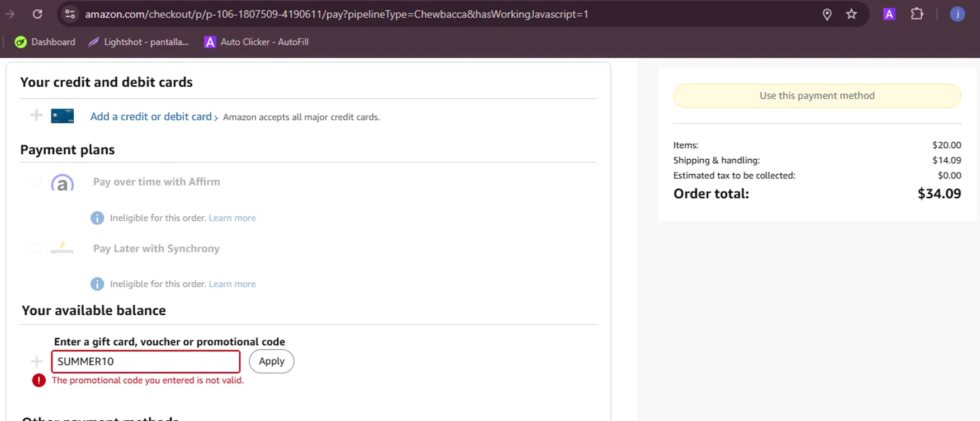Open site information icon in address bar

[70, 14]
